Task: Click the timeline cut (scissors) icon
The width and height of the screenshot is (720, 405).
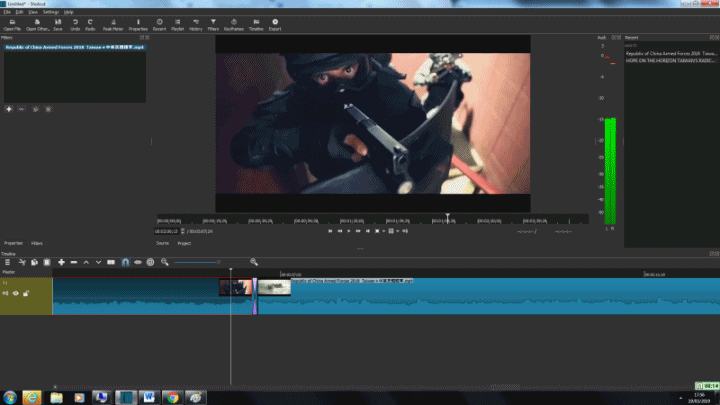Action: click(x=21, y=262)
